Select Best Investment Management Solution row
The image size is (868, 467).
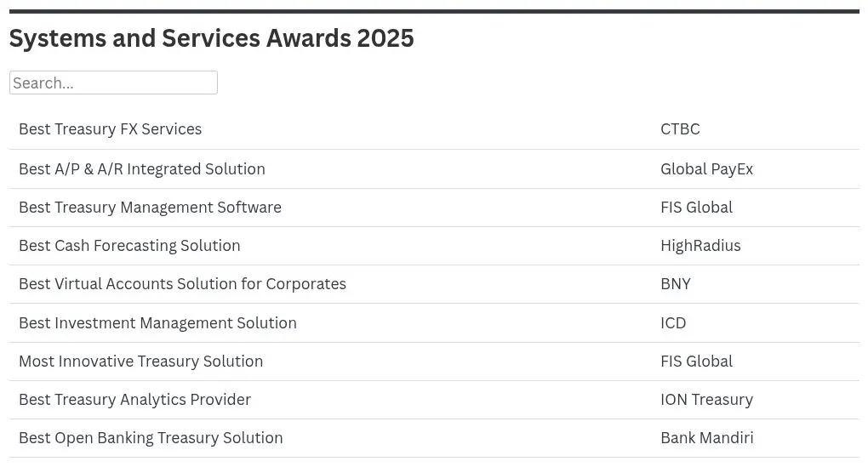pos(157,323)
